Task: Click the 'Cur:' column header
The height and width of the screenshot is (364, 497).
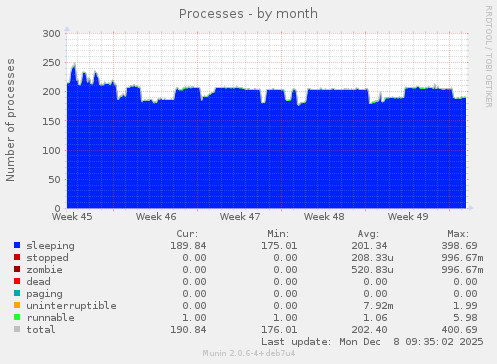Action: (187, 234)
